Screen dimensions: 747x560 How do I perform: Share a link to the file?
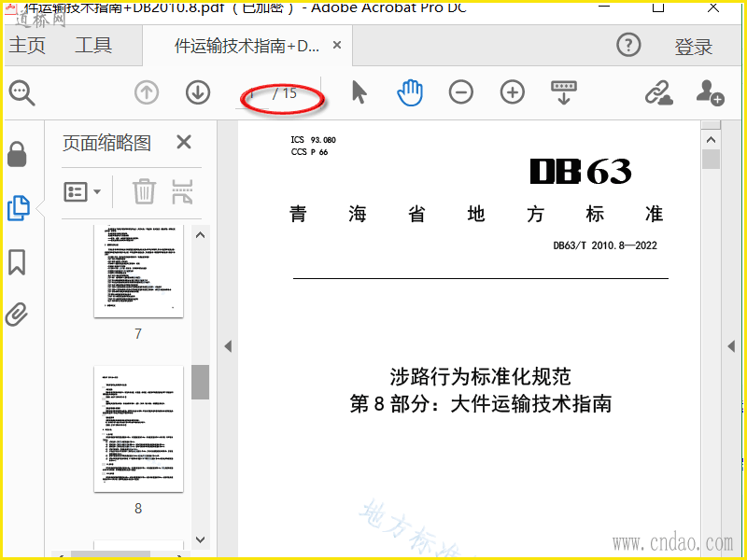click(x=659, y=92)
